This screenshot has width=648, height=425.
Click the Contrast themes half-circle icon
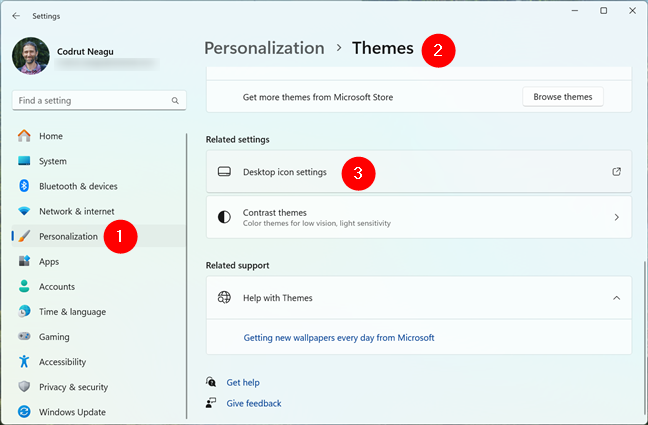(x=224, y=217)
